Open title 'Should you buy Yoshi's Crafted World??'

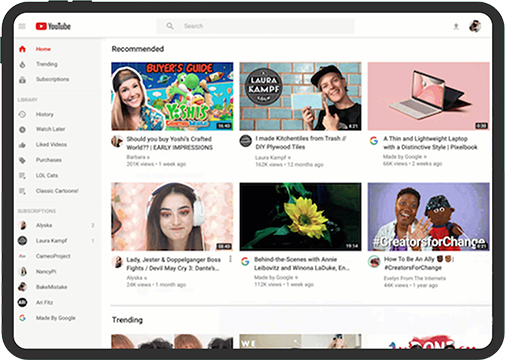169,143
